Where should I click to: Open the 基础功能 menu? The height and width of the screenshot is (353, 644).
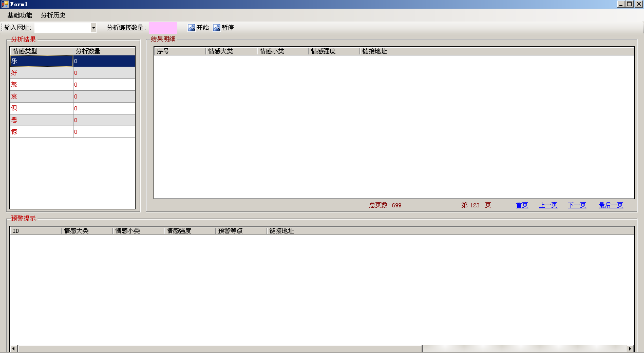pos(20,15)
